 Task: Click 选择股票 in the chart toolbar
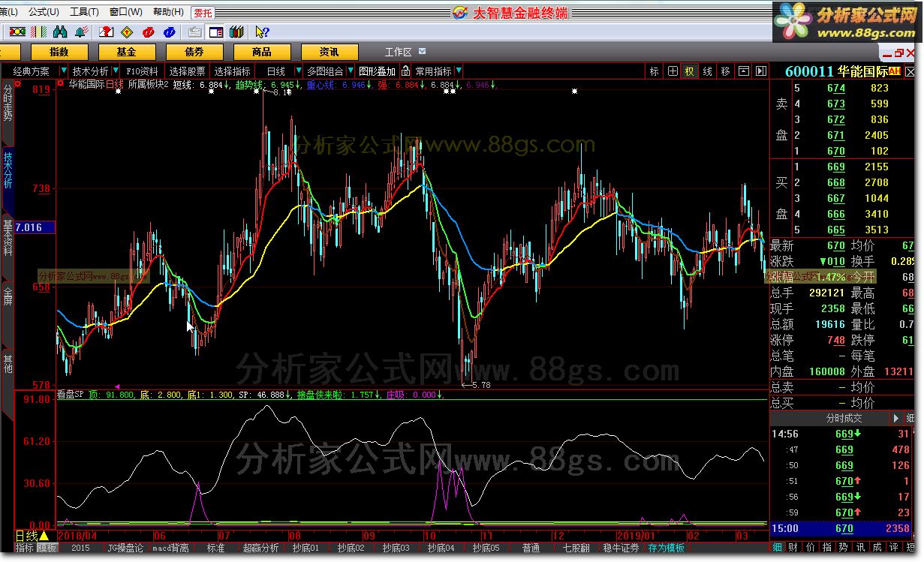tap(187, 71)
